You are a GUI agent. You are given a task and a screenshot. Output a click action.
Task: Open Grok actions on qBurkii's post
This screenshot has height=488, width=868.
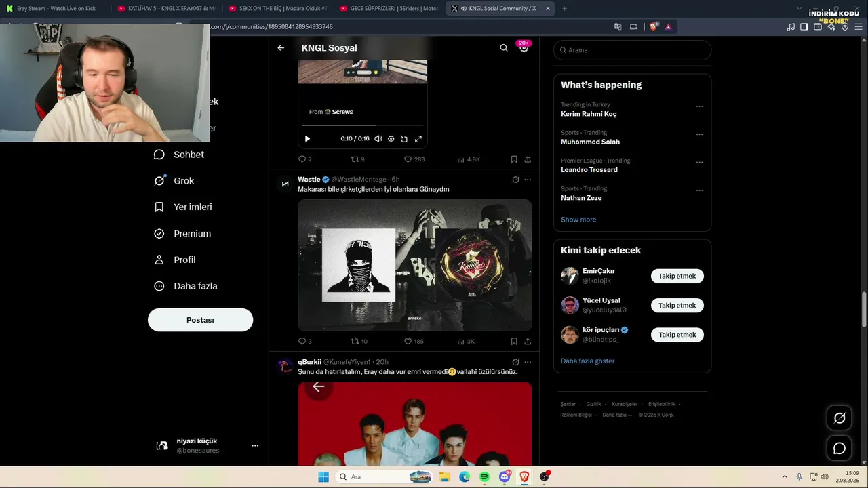tap(515, 362)
